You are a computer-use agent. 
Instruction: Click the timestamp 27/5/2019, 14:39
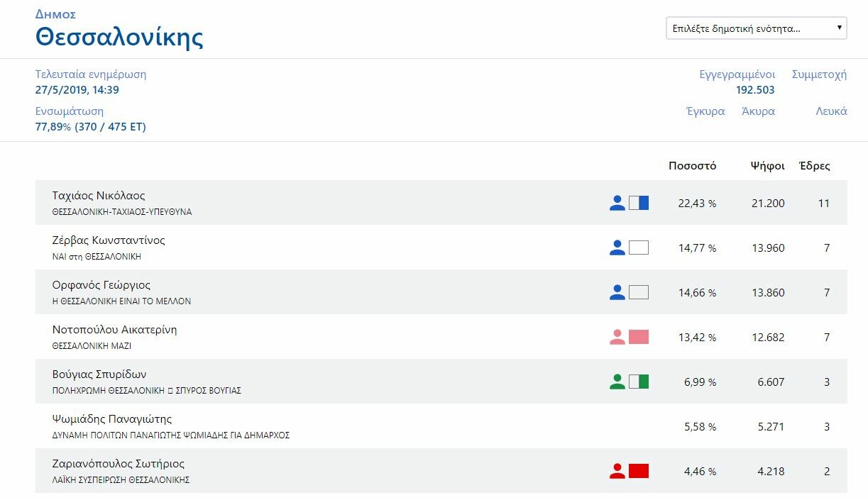coord(77,90)
